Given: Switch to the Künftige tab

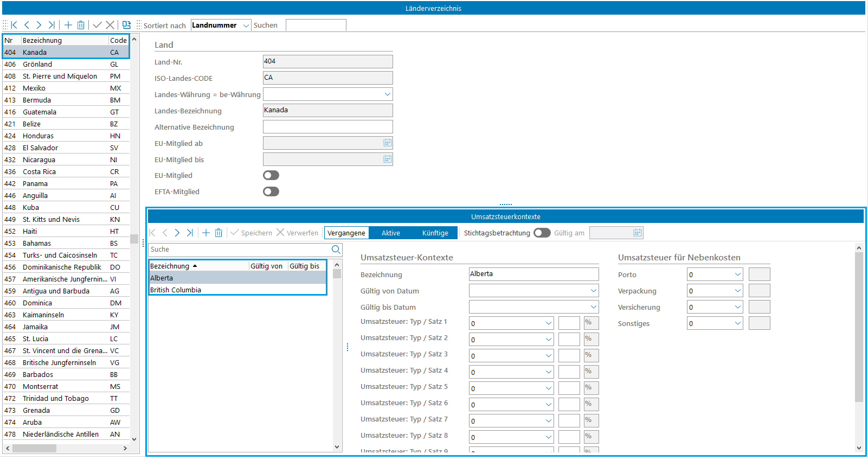Looking at the screenshot, I should (435, 233).
